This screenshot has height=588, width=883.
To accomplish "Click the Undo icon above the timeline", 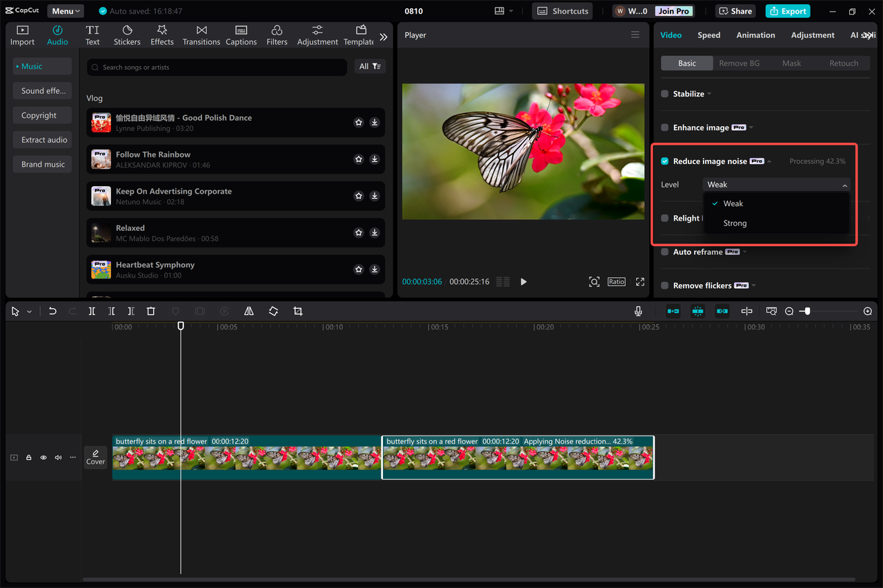I will (x=52, y=311).
